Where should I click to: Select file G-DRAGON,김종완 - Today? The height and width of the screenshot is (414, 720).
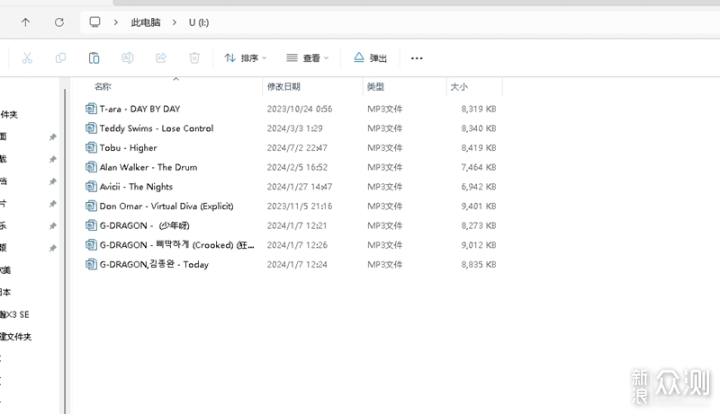[154, 264]
